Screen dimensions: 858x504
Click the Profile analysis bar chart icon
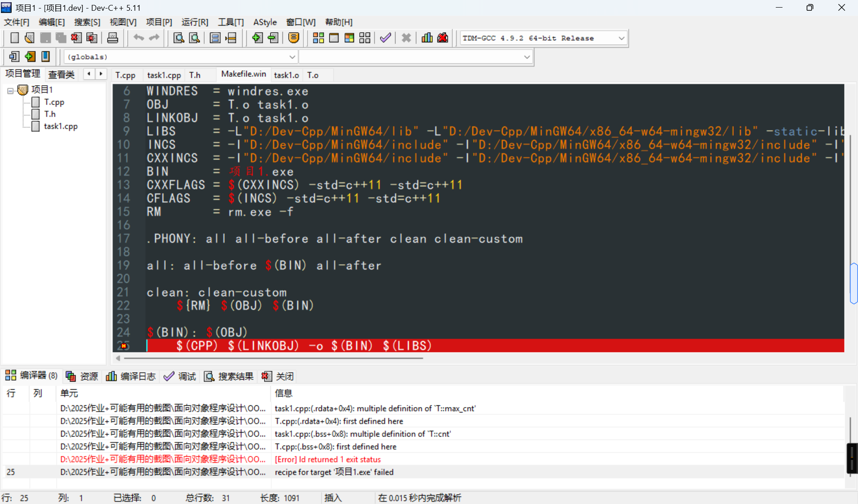427,38
